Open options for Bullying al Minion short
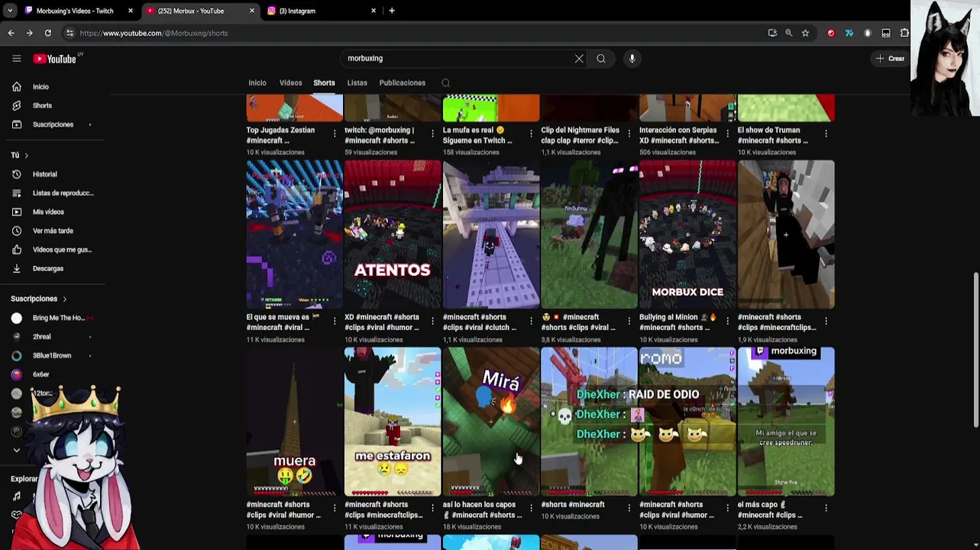980x550 pixels. pos(727,321)
